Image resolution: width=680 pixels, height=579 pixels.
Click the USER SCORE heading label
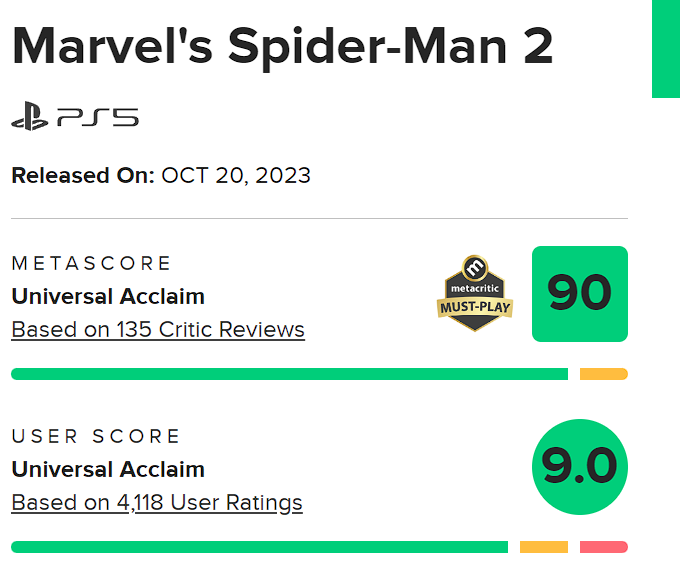click(x=96, y=436)
